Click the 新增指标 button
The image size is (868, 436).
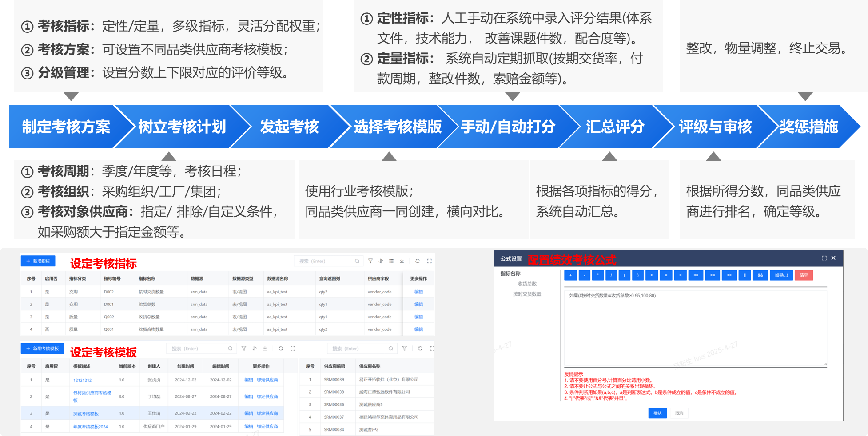coord(38,261)
